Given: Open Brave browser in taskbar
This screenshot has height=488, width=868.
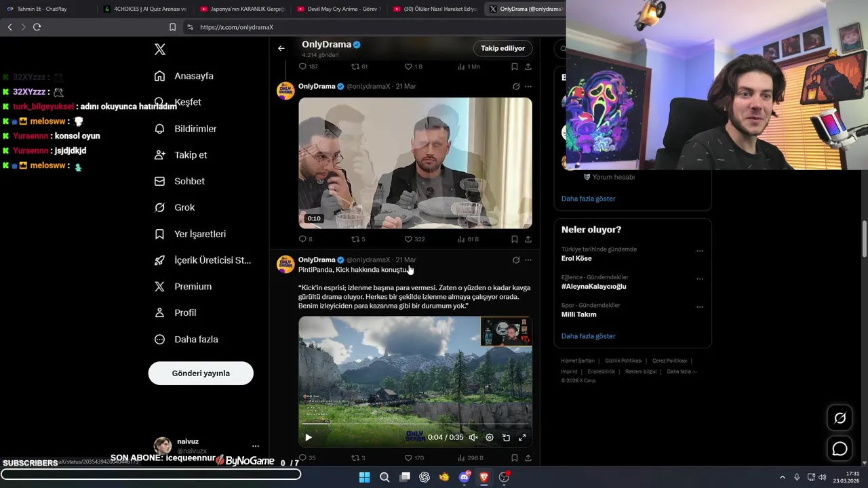Looking at the screenshot, I should point(484,477).
